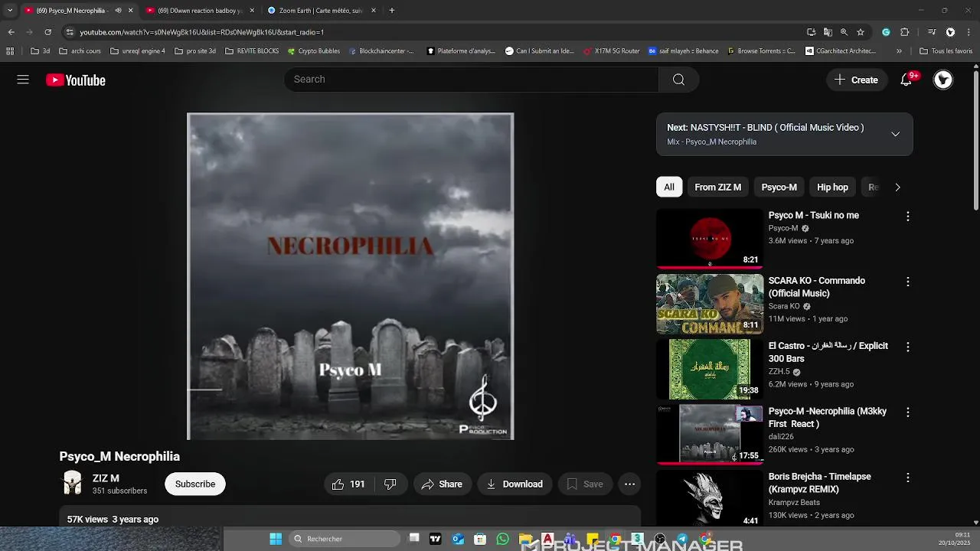The image size is (980, 551).
Task: Click the Download button
Action: [x=514, y=484]
